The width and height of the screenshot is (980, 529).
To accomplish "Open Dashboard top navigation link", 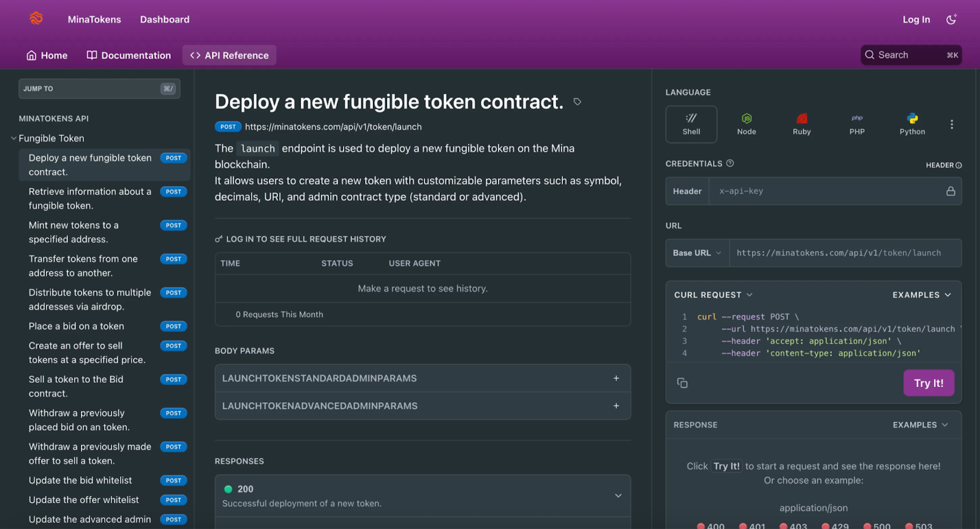I will (165, 20).
